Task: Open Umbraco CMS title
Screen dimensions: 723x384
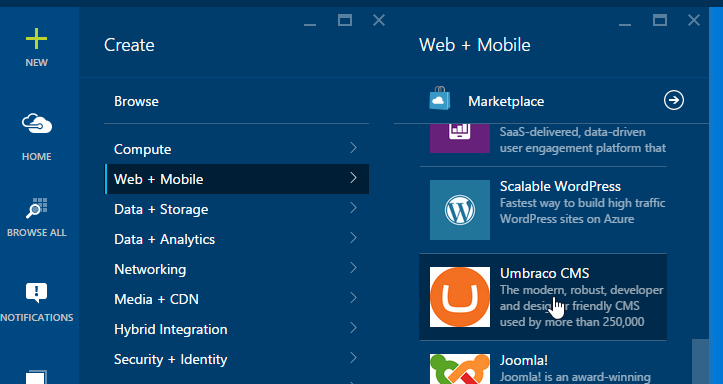Action: pyautogui.click(x=545, y=273)
